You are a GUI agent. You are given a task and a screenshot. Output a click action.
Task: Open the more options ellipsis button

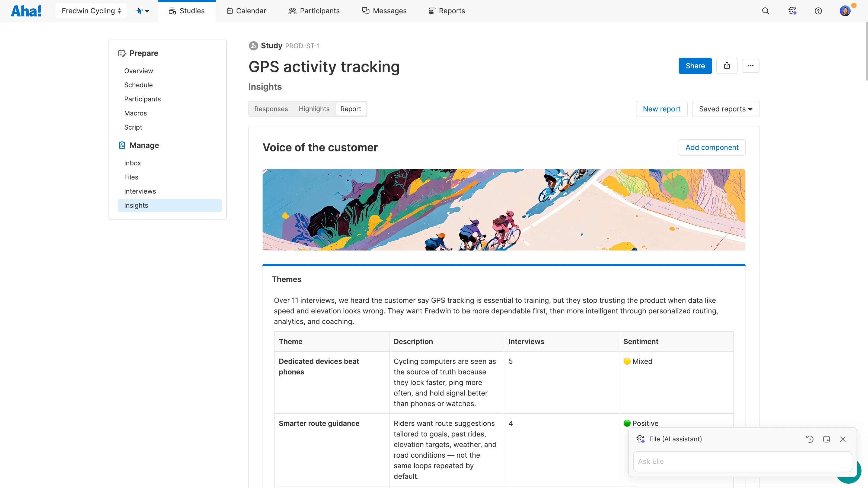pos(750,66)
